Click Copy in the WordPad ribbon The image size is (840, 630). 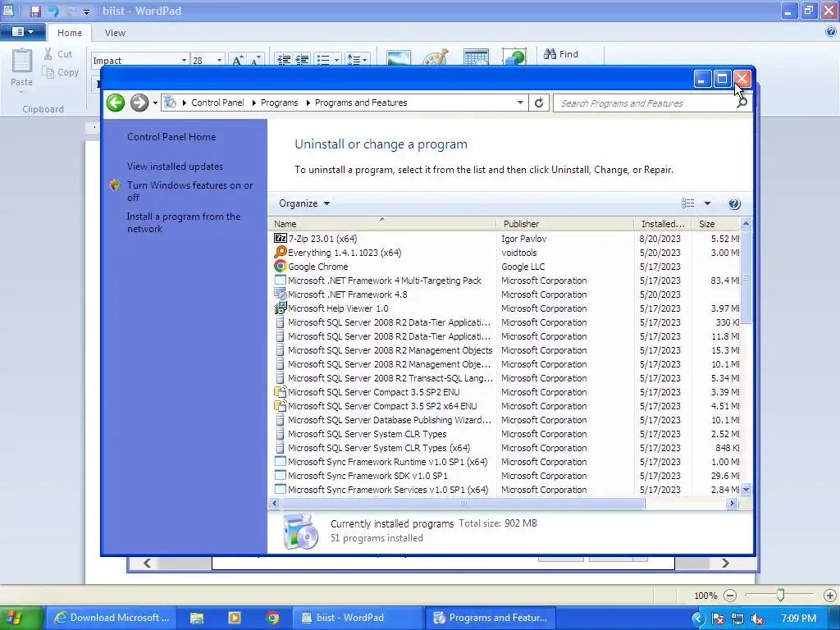61,72
